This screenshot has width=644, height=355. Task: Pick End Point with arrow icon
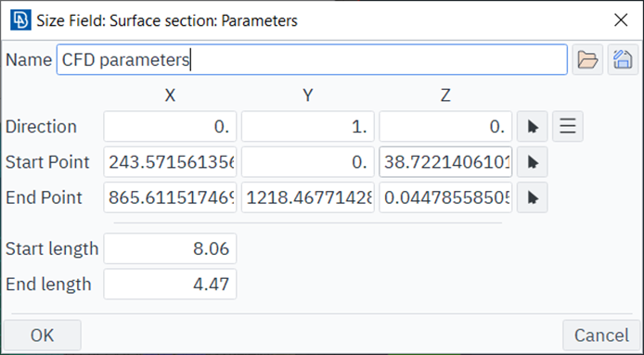pos(533,197)
